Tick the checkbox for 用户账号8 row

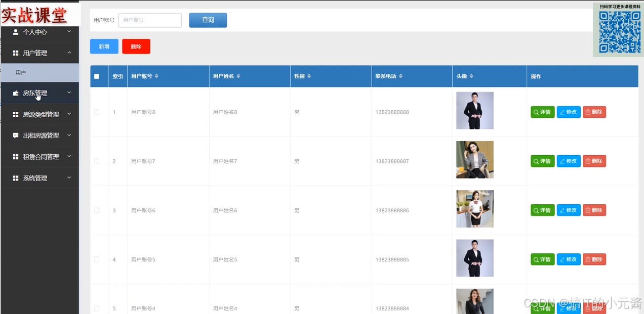pos(97,112)
